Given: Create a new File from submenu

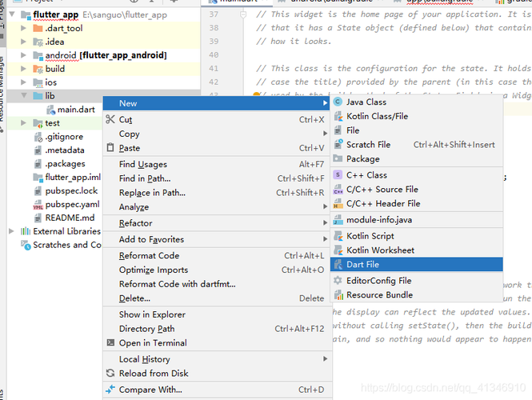Looking at the screenshot, I should 416,130.
